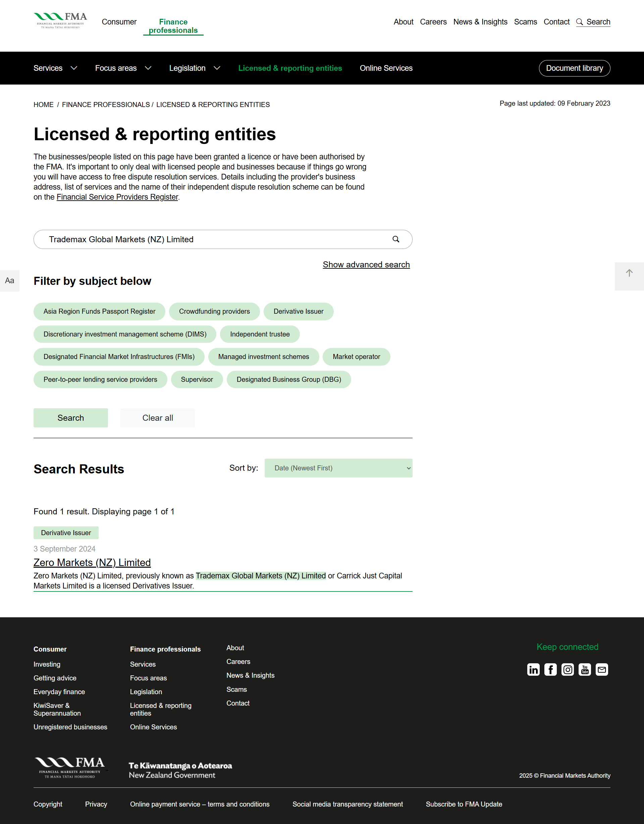Click the Document library button

coord(574,68)
